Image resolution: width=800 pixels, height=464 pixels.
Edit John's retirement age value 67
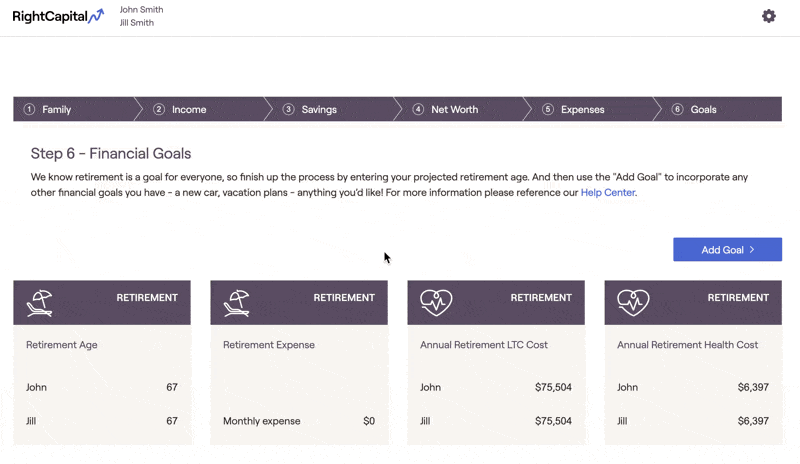pos(172,387)
